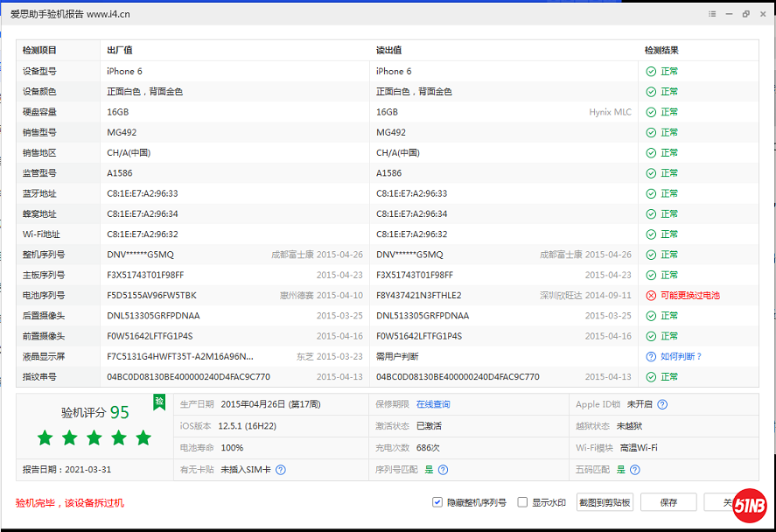Click iOS version 12.5.1 (16H22) text

click(247, 426)
